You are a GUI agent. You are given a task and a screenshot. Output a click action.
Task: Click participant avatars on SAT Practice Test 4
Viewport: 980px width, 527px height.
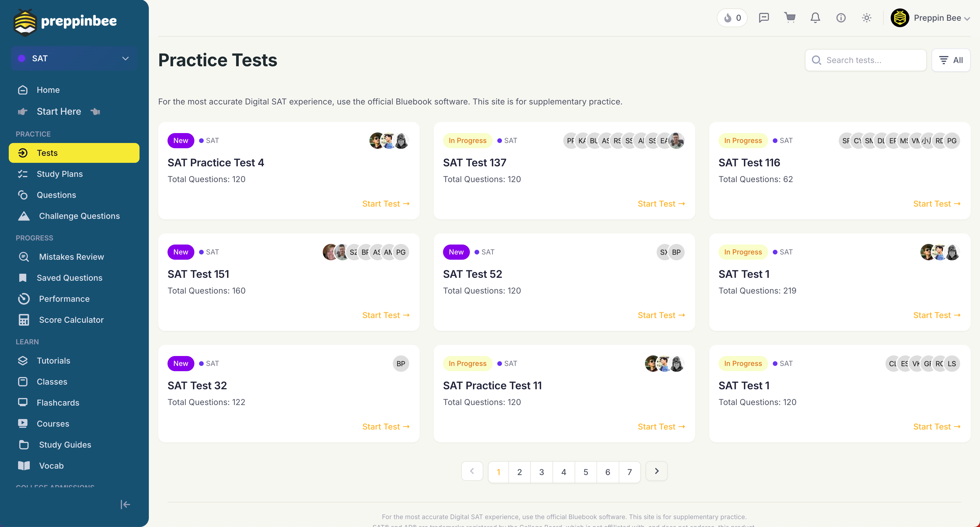pos(389,141)
